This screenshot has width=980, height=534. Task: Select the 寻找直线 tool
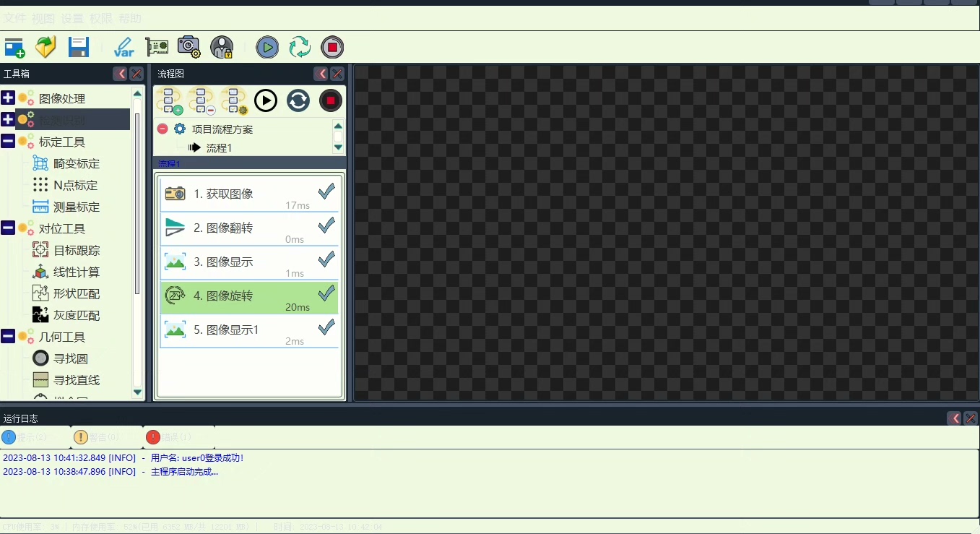(66, 380)
